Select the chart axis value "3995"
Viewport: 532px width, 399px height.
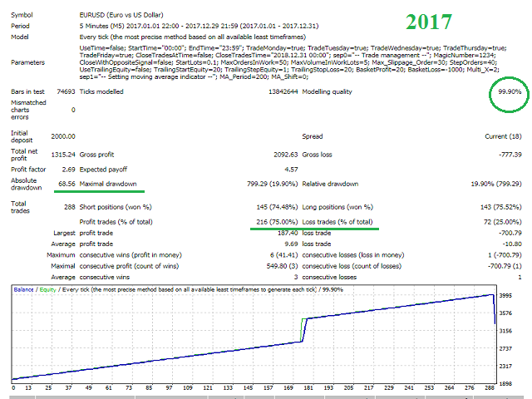[x=505, y=296]
